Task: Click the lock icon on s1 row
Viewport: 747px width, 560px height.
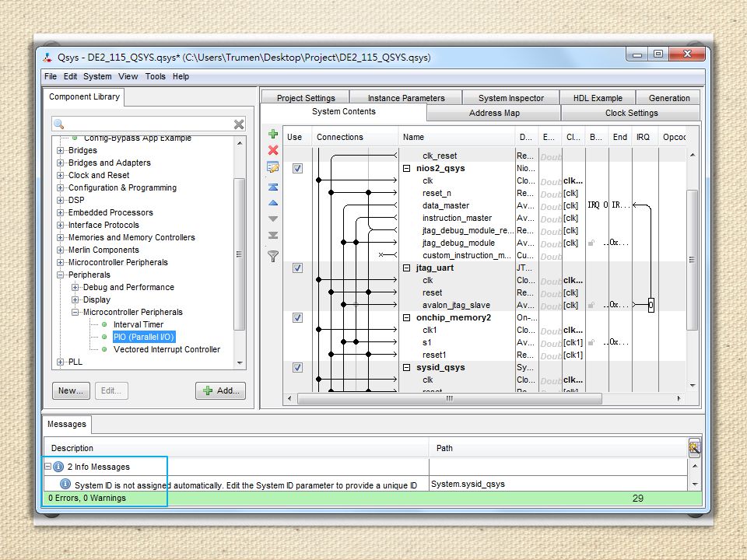Action: coord(591,342)
